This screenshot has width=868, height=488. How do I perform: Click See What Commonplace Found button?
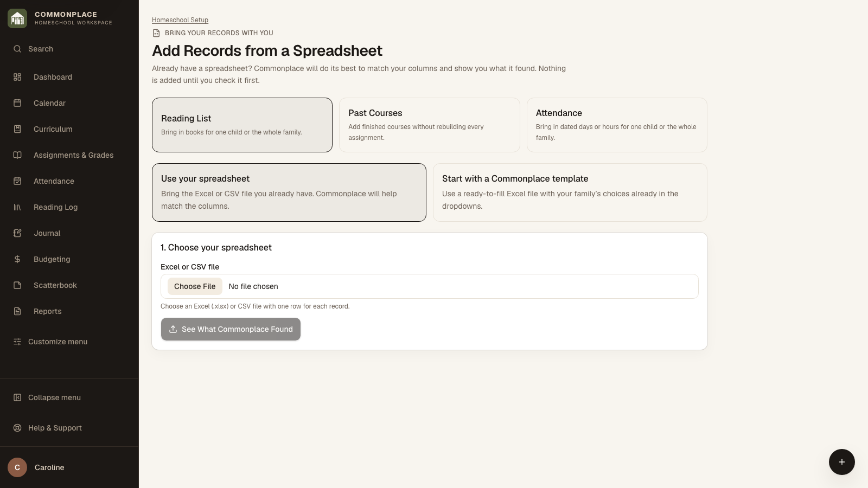click(x=231, y=329)
